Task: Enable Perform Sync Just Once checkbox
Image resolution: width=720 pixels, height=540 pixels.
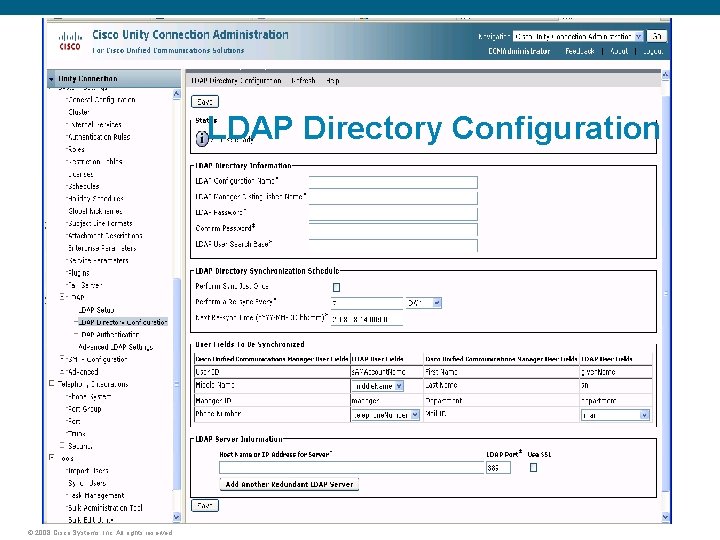Action: pyautogui.click(x=336, y=287)
